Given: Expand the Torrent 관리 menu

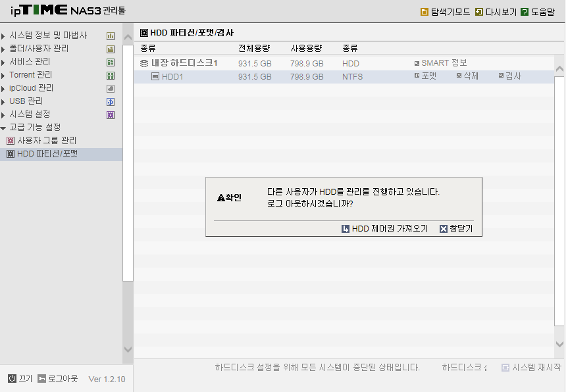Looking at the screenshot, I should point(3,75).
